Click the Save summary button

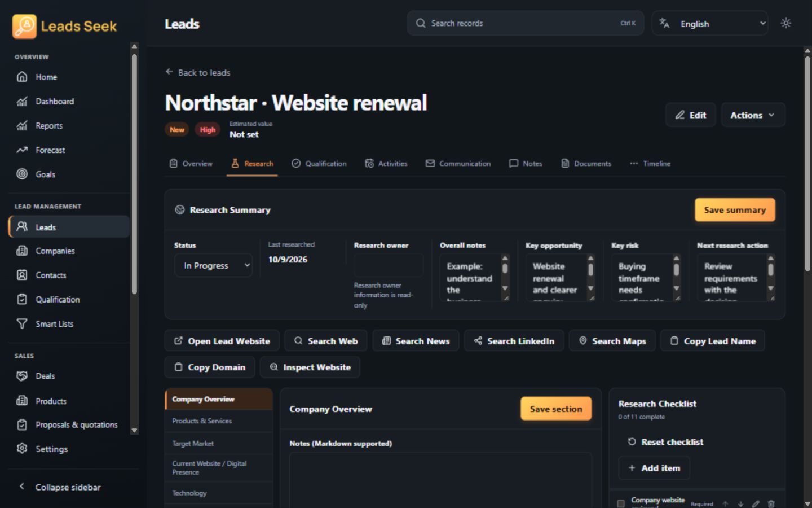pyautogui.click(x=735, y=210)
